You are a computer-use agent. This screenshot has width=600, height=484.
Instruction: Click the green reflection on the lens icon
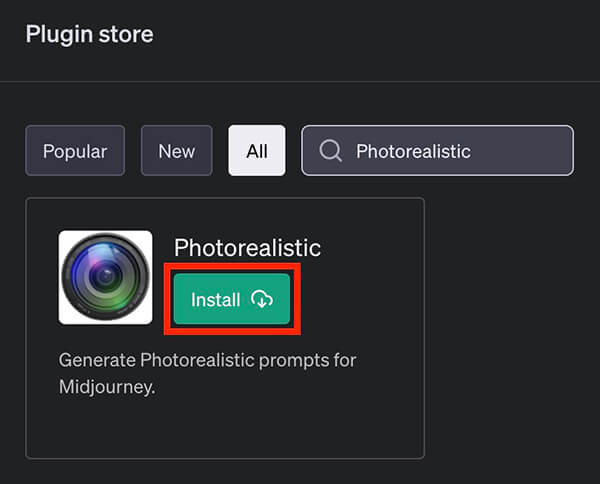[115, 304]
